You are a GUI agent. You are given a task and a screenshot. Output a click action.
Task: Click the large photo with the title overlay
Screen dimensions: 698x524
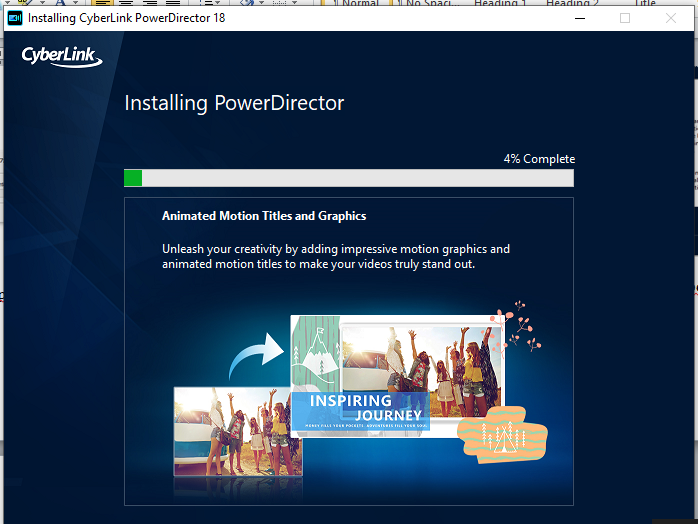(398, 376)
